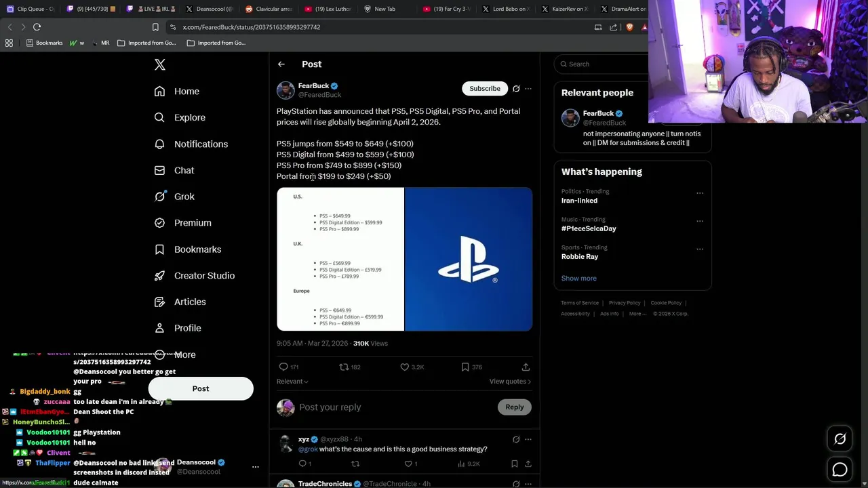Click the white Post button
This screenshot has width=868, height=488.
(201, 388)
